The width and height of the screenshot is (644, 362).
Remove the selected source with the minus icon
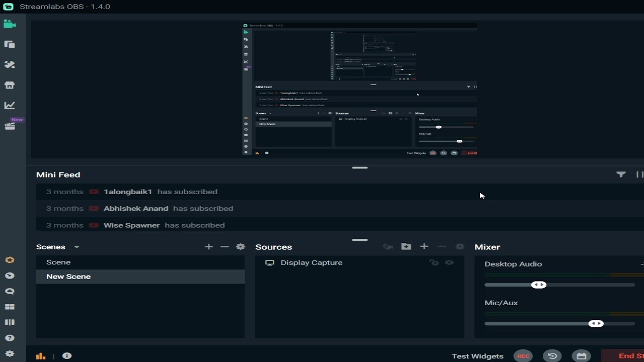point(442,246)
